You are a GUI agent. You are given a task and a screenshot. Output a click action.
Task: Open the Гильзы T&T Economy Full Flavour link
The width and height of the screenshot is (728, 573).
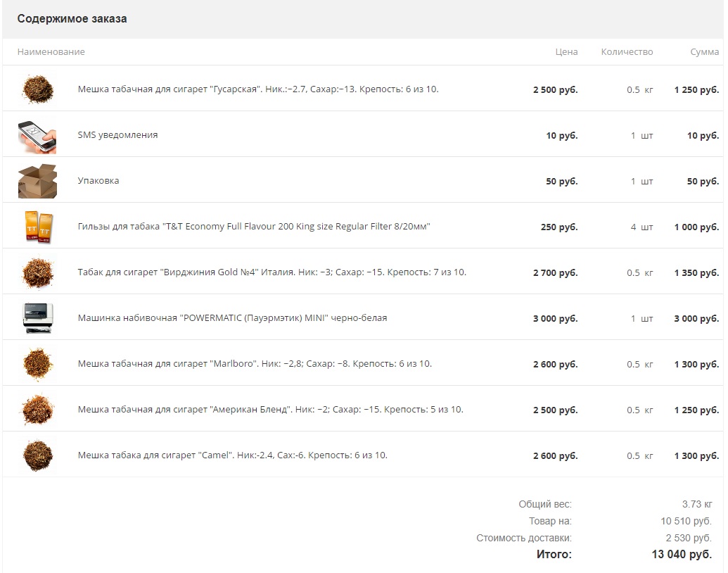(253, 227)
